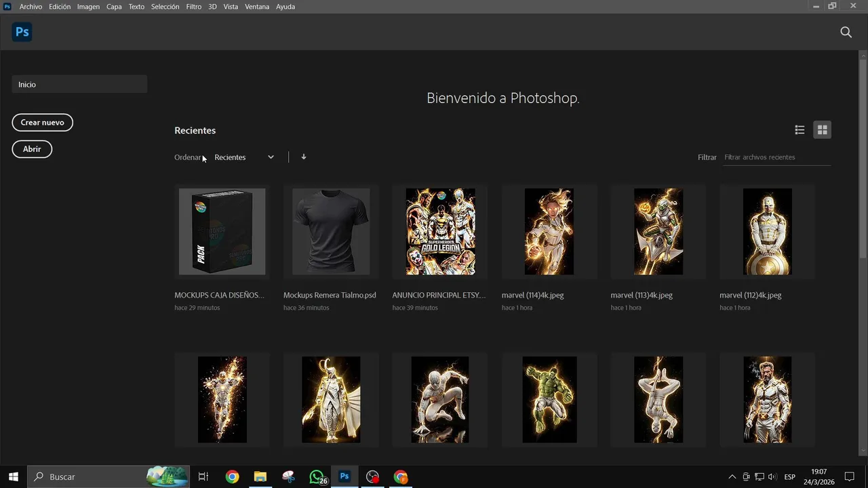The image size is (868, 488).
Task: Click the Abrir button
Action: (32, 149)
